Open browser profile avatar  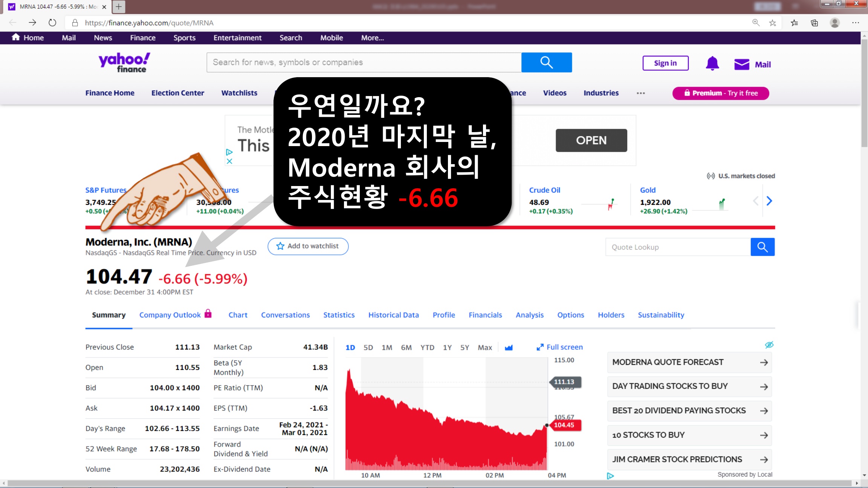835,23
